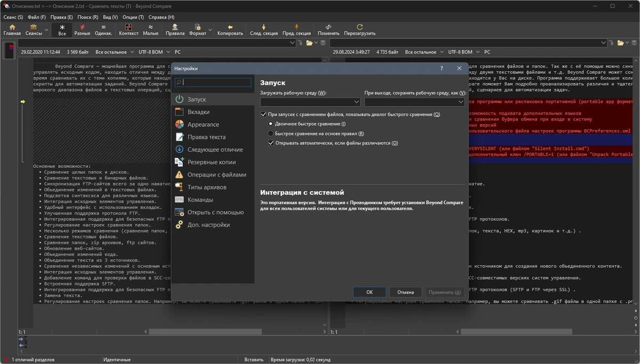The image size is (640, 364).
Task: Toggle Малые minor differences icon
Action: coord(151,30)
